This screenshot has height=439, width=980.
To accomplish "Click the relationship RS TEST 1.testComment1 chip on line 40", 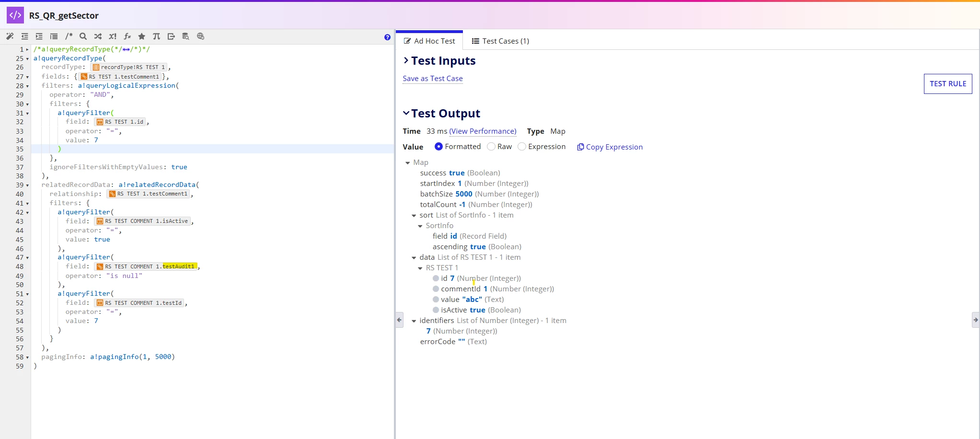I will 149,194.
